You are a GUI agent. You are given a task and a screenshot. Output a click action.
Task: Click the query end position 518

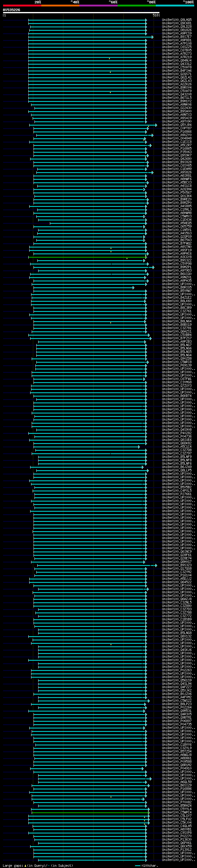click(x=155, y=15)
